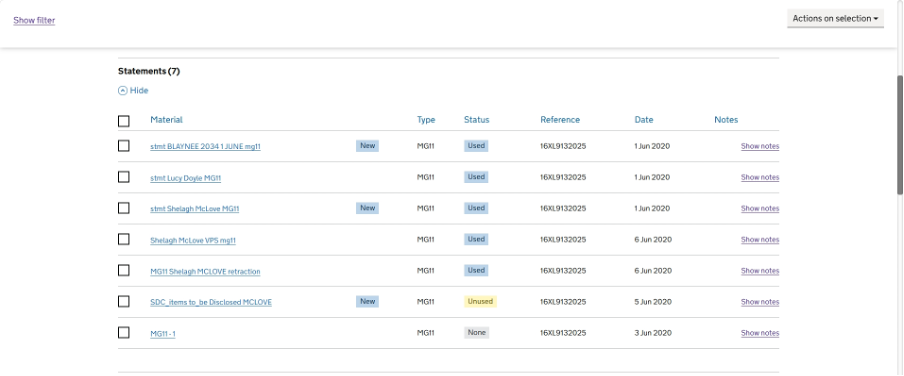Open stmt BLAYNEE 2034 1 JUNE mg11
This screenshot has width=904, height=376.
(205, 146)
